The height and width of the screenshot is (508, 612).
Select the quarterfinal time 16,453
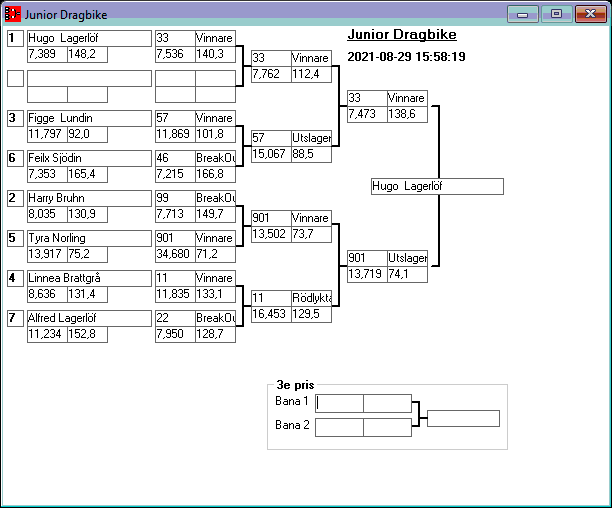pos(271,314)
